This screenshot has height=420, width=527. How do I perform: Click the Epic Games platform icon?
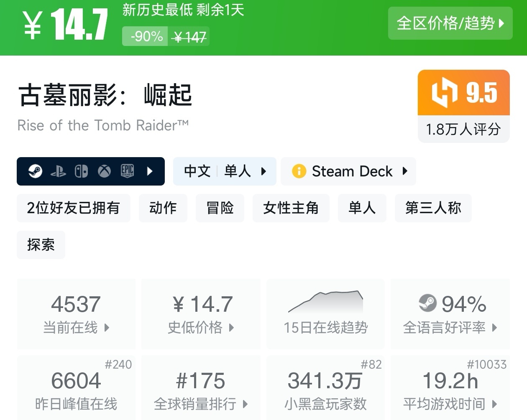(127, 171)
